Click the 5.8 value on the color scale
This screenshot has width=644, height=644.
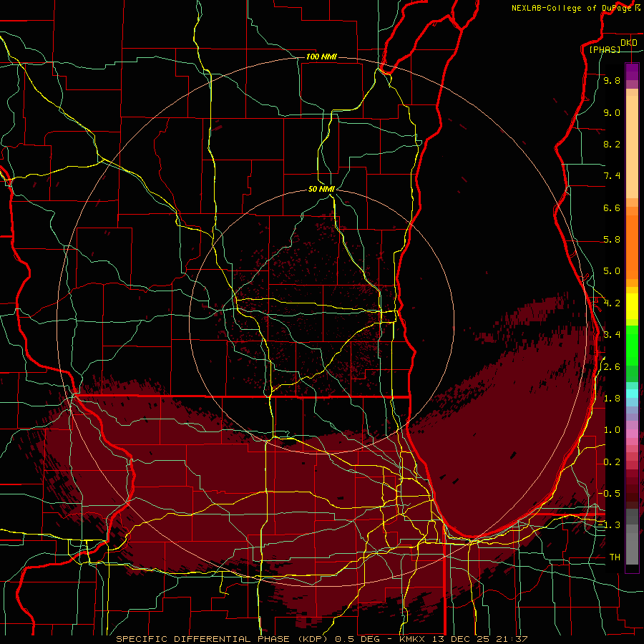pyautogui.click(x=612, y=240)
